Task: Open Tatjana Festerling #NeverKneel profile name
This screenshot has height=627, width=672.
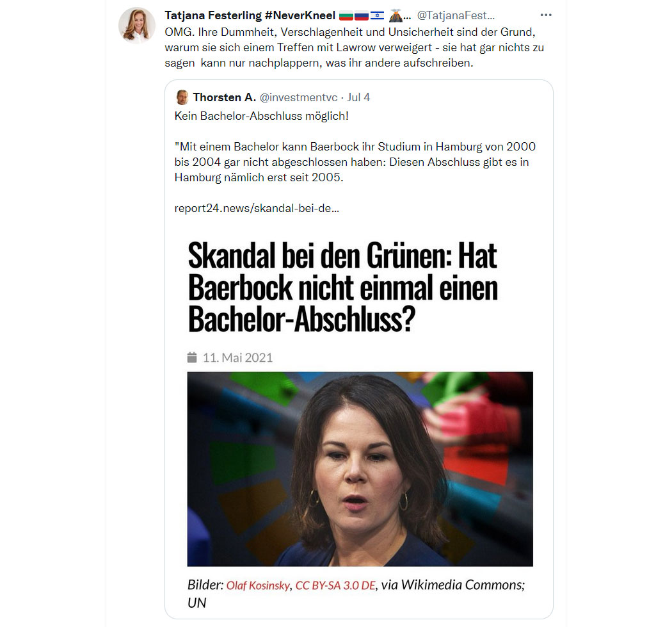Action: 250,15
